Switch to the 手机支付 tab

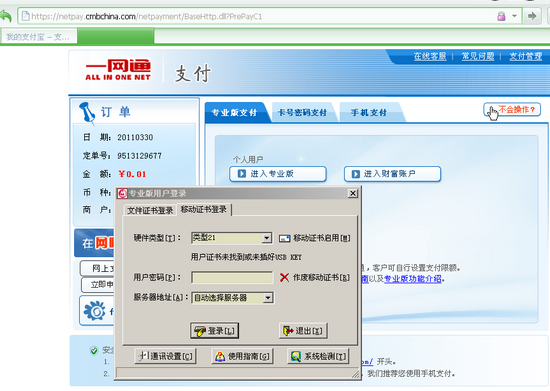tap(369, 113)
